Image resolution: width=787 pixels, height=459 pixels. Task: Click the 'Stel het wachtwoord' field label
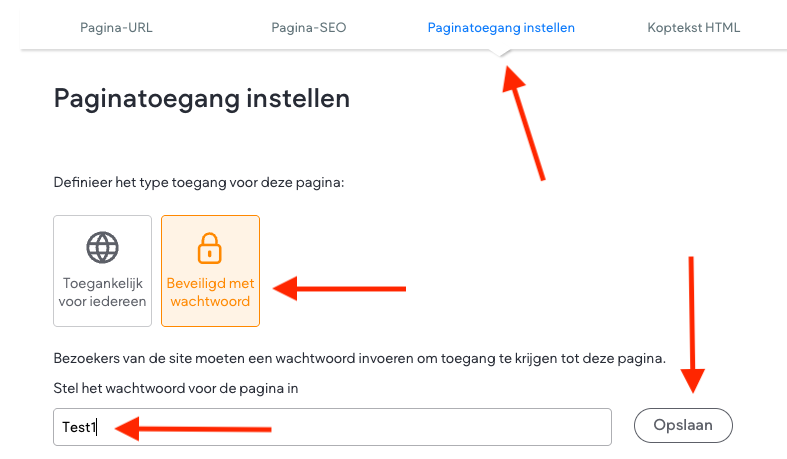tap(176, 388)
